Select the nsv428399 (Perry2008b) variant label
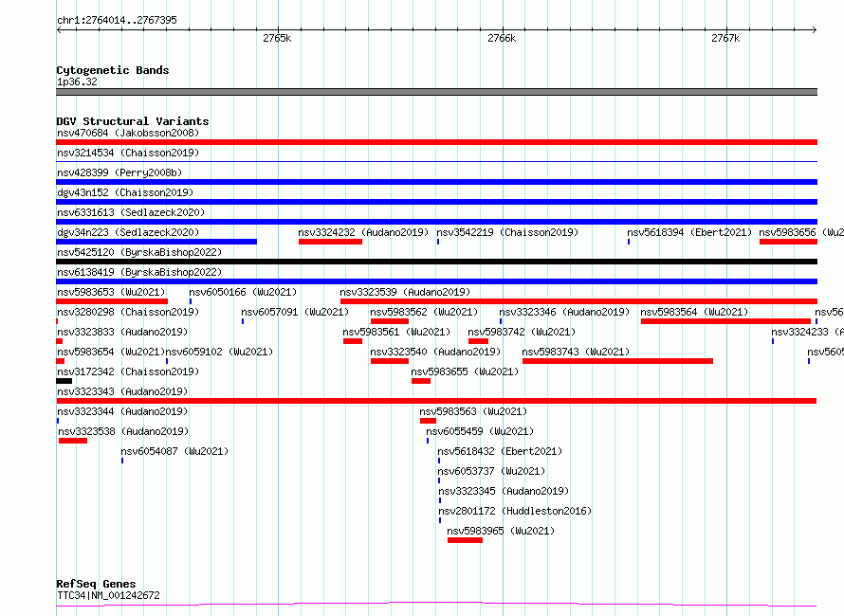844x616 pixels. 119,172
